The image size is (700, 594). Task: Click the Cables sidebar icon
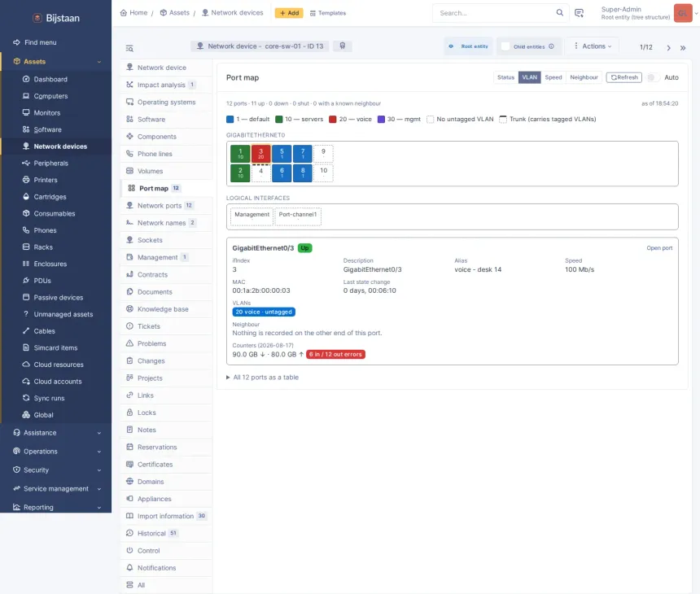pyautogui.click(x=26, y=330)
